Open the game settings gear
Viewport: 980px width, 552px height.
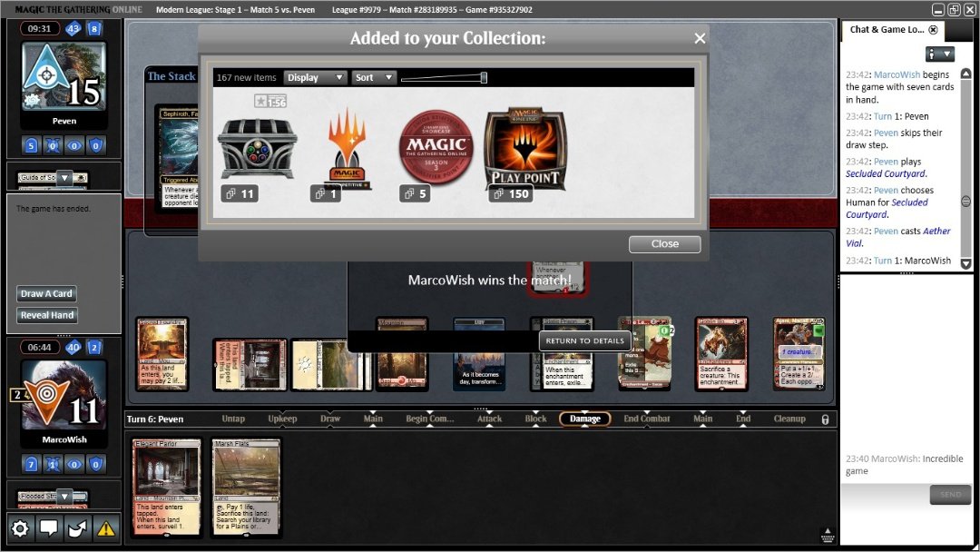click(20, 528)
